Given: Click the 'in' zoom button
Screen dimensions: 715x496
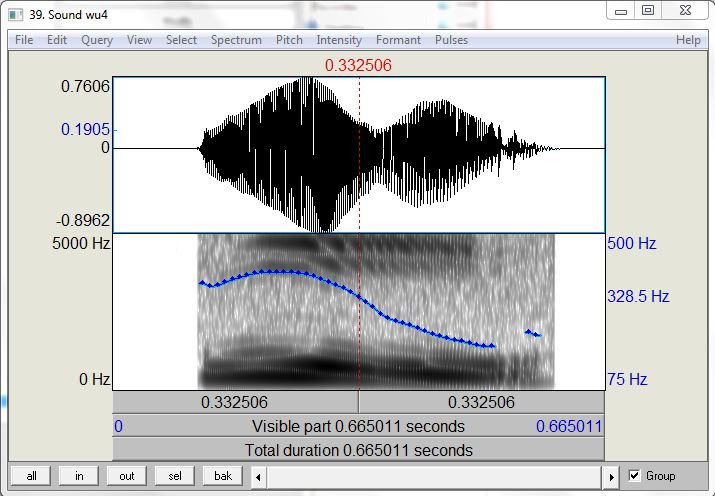Looking at the screenshot, I should [79, 476].
